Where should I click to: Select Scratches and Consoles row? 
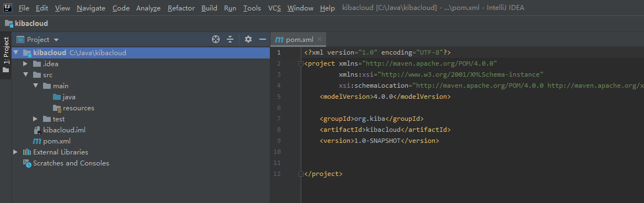pyautogui.click(x=141, y=163)
